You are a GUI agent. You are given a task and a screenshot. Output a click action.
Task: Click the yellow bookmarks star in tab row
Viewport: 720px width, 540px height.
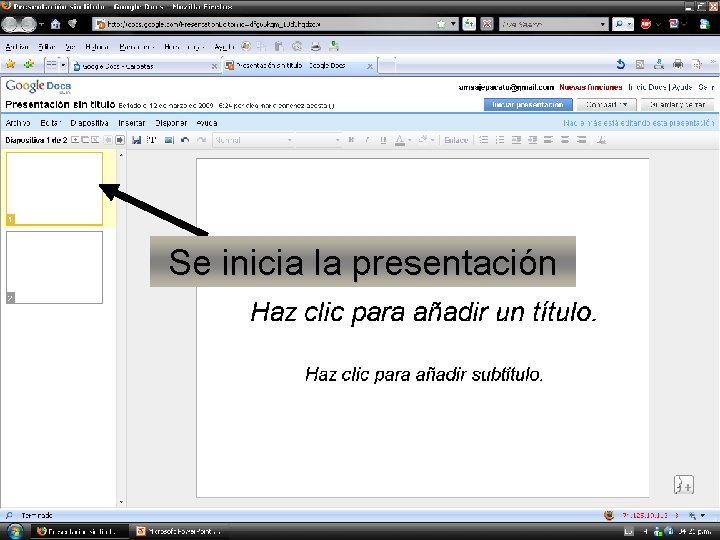(10, 64)
